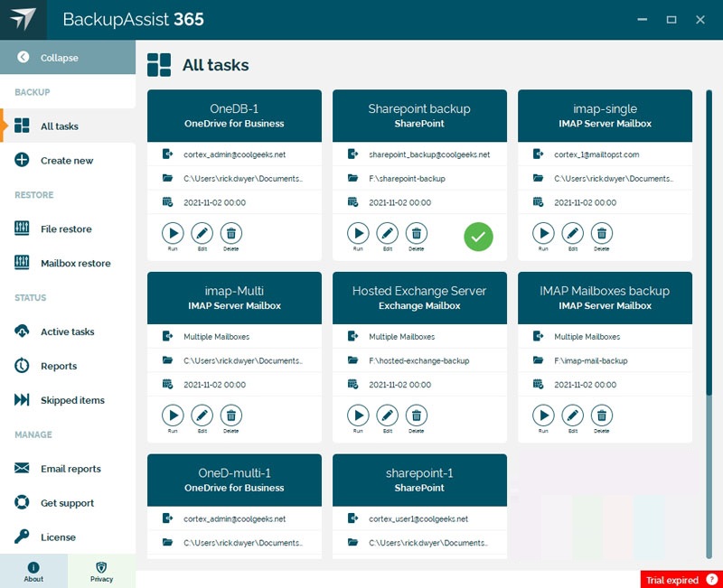The width and height of the screenshot is (723, 588).
Task: Click the OneD-multi-1 task card header
Action: click(x=234, y=480)
